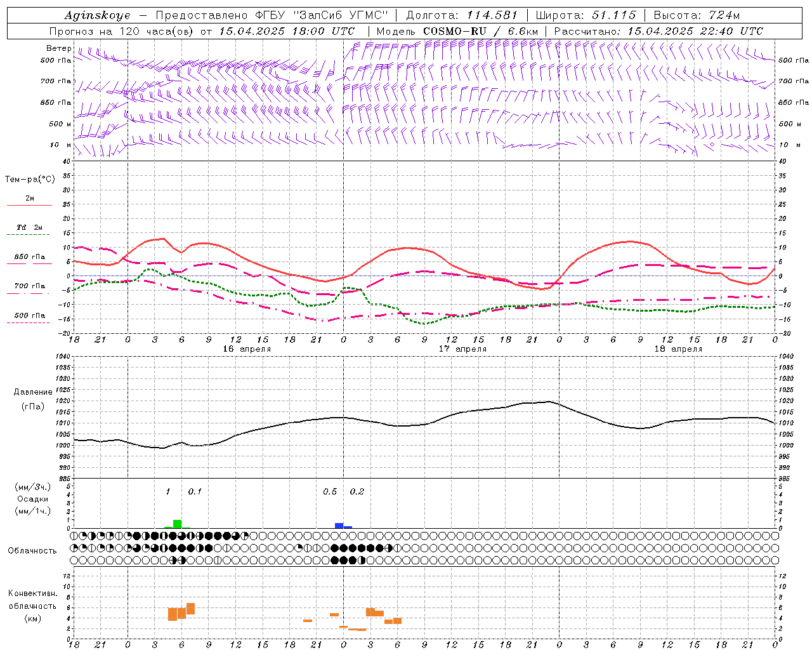Click the station name "Aginskoye"

coord(98,16)
